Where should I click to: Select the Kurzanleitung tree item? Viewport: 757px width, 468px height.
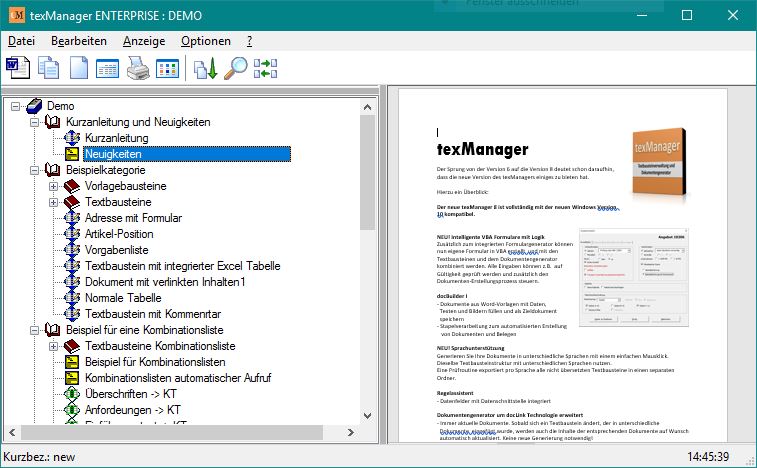pyautogui.click(x=116, y=138)
